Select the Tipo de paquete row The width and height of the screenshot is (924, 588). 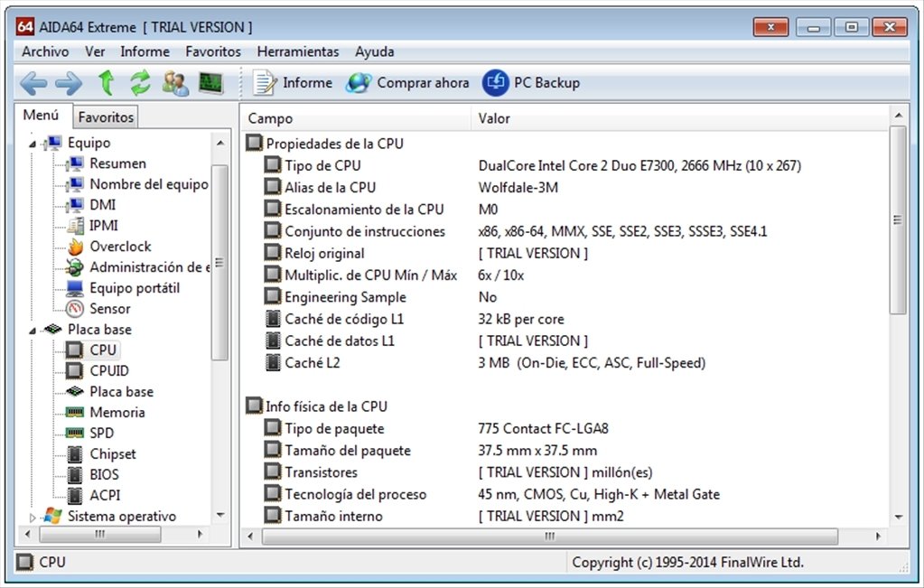point(565,428)
